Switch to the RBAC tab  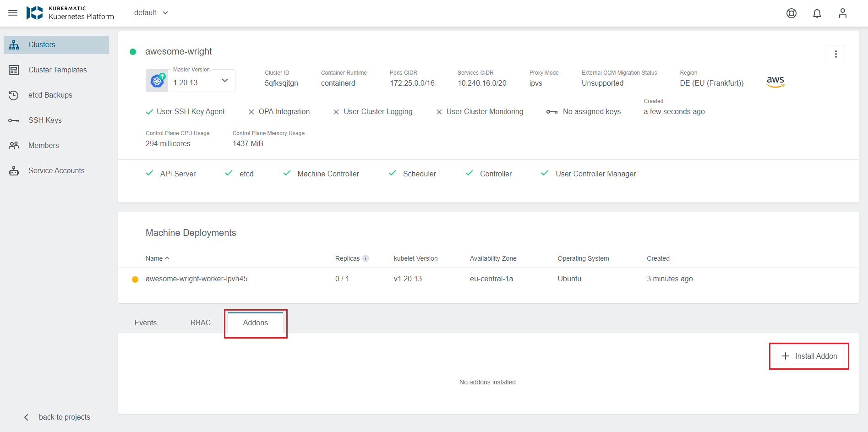pos(201,323)
